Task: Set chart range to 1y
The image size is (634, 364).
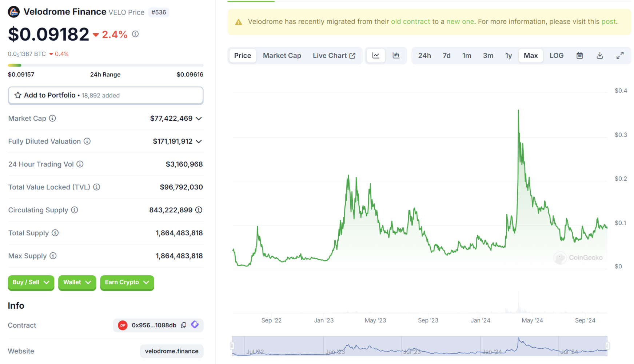Action: [x=509, y=56]
